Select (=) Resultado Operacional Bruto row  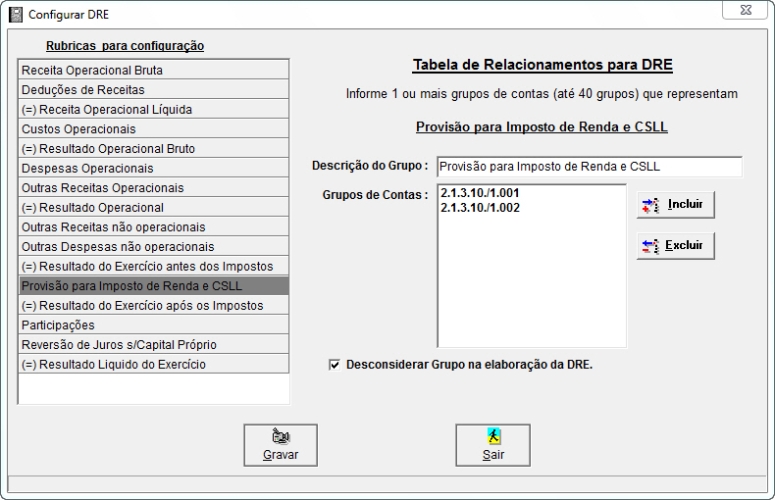coord(153,148)
